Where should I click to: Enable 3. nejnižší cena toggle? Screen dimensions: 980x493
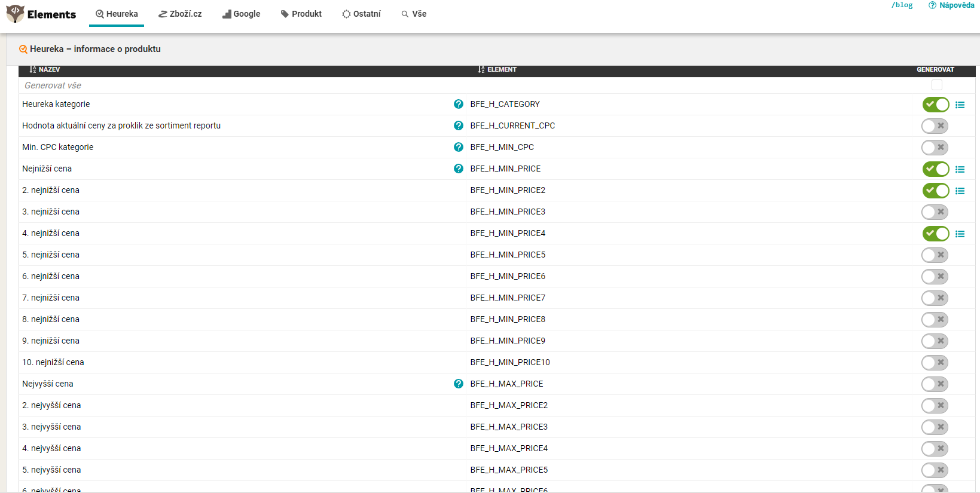tap(935, 212)
